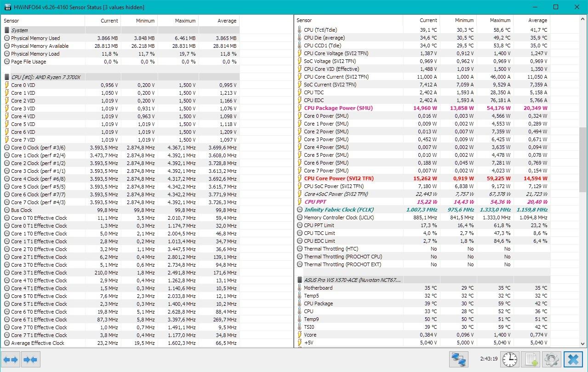This screenshot has height=372, width=588.
Task: Click the right pane Average column header
Action: point(532,20)
